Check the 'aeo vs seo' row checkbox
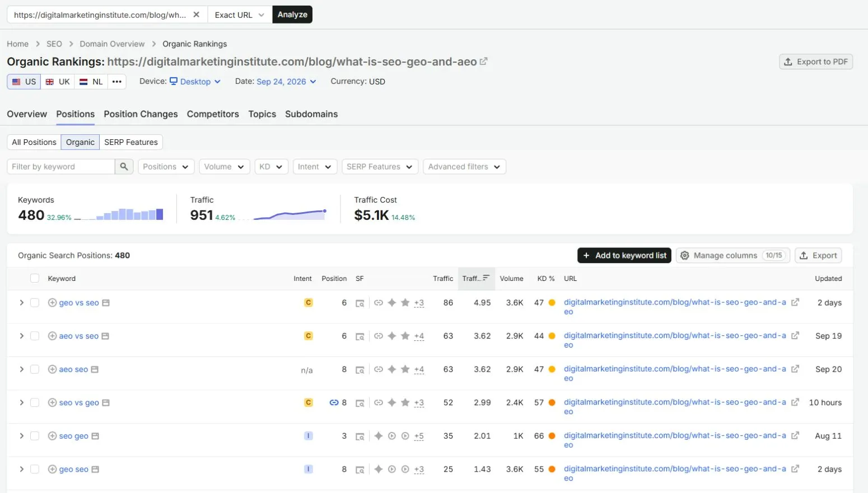868x493 pixels. tap(35, 336)
